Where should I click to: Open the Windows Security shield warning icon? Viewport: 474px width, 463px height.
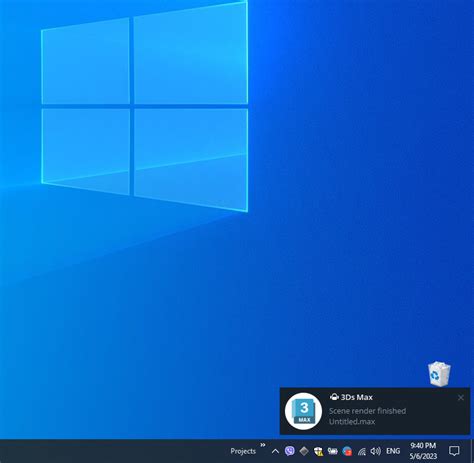318,452
